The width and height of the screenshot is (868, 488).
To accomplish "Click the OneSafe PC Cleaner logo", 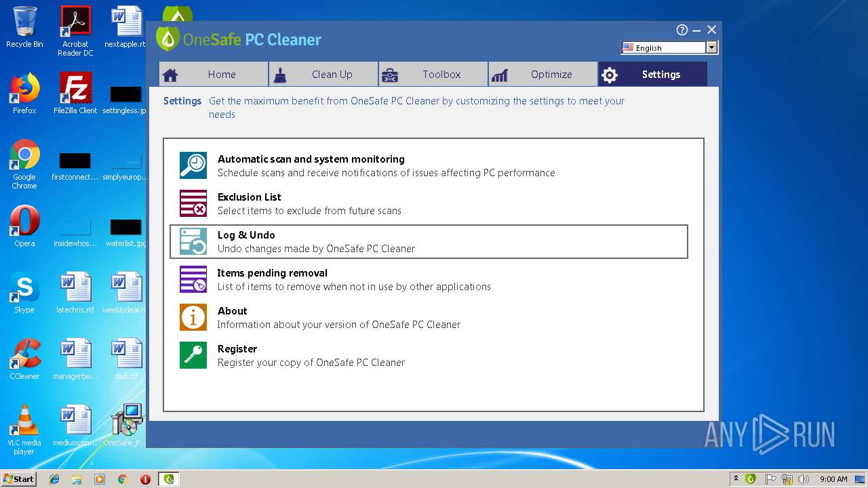I will point(238,39).
